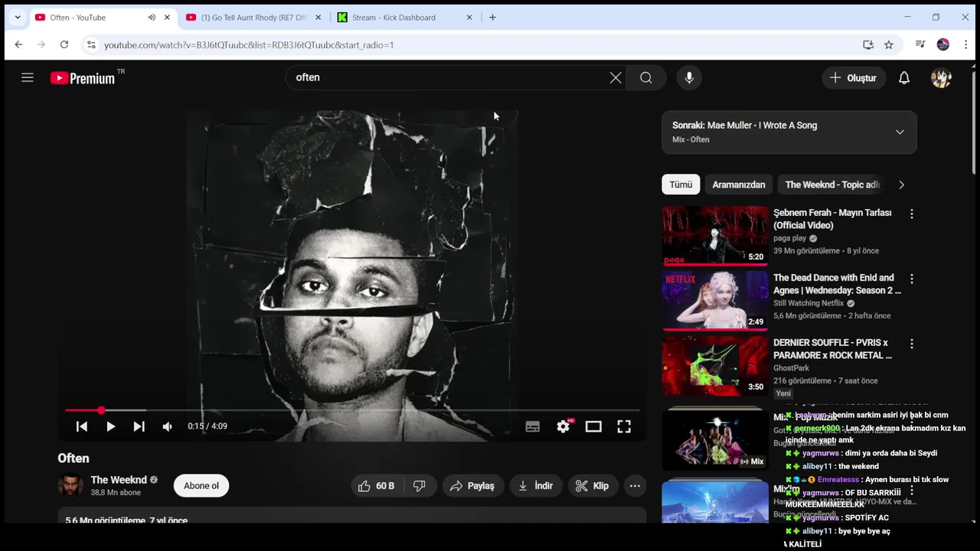
Task: Start voice search with microphone
Action: pyautogui.click(x=689, y=77)
